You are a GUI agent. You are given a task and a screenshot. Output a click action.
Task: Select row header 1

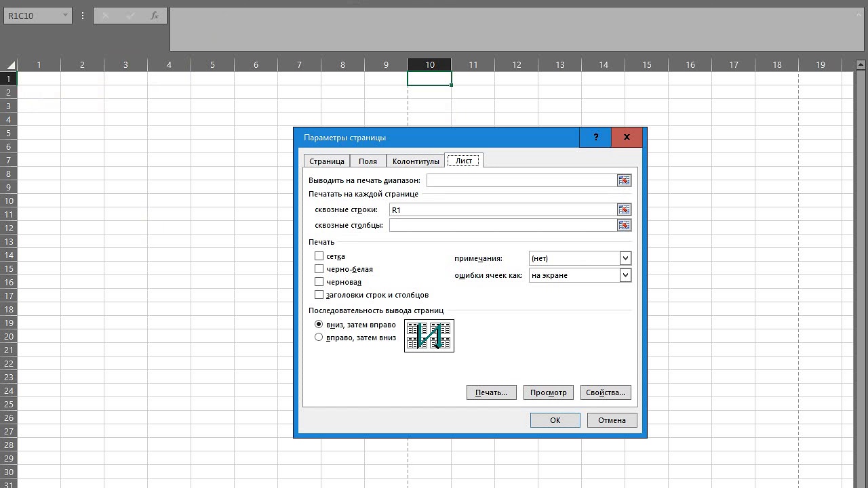[9, 79]
